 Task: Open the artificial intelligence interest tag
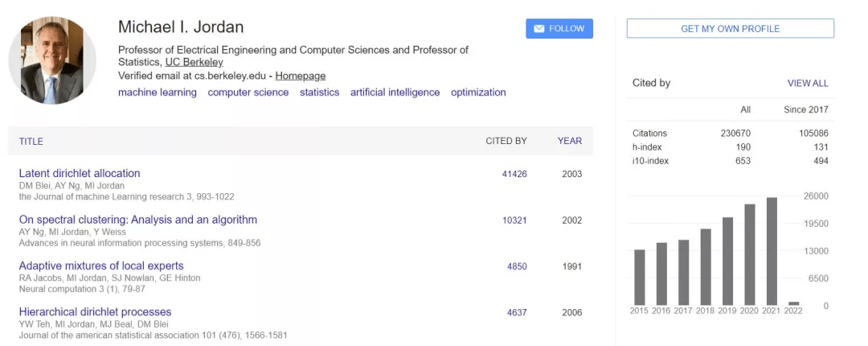click(395, 93)
